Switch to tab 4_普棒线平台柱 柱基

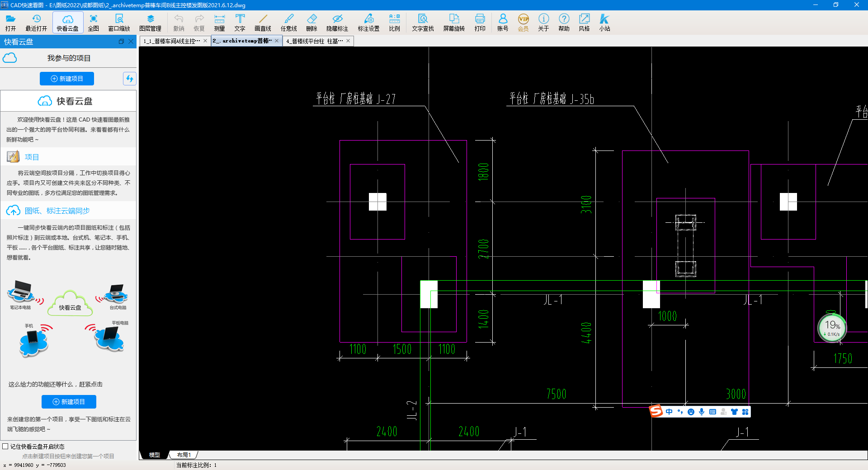314,41
